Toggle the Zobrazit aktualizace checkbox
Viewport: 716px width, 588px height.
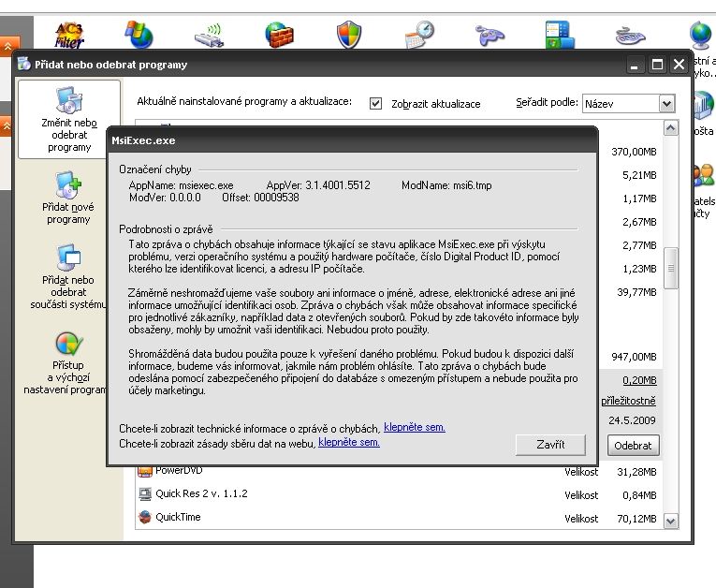click(x=375, y=103)
